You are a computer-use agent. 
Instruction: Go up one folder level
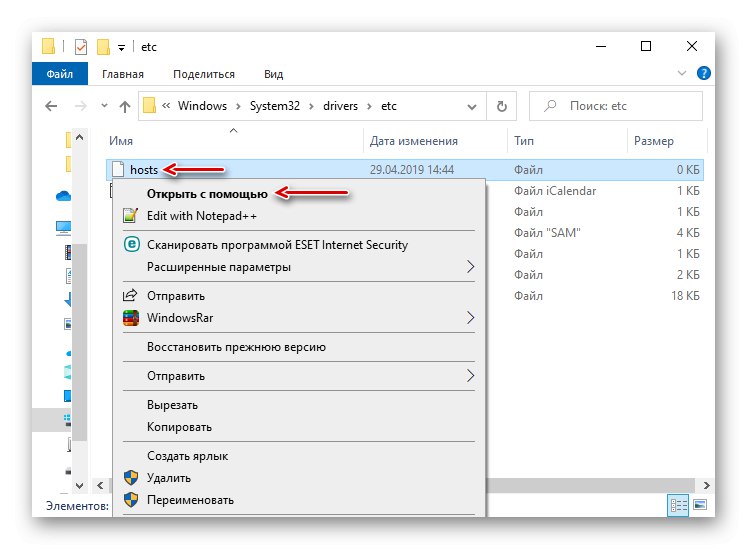click(x=125, y=106)
